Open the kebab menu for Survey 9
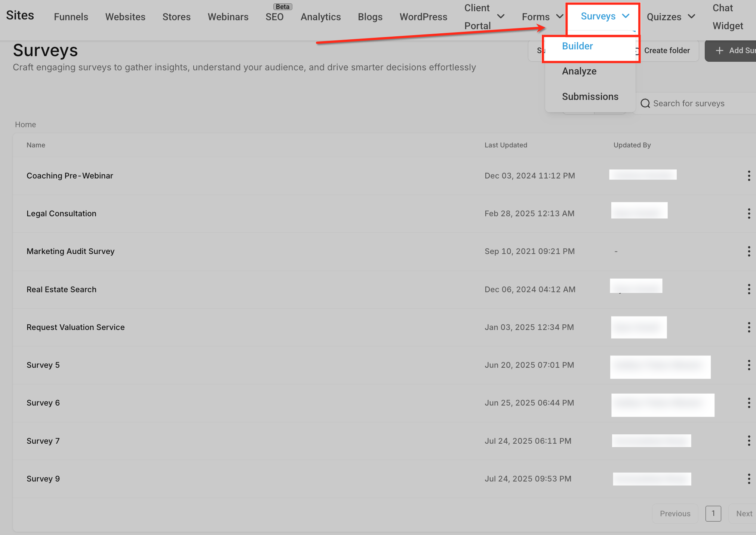The width and height of the screenshot is (756, 535). pos(749,479)
